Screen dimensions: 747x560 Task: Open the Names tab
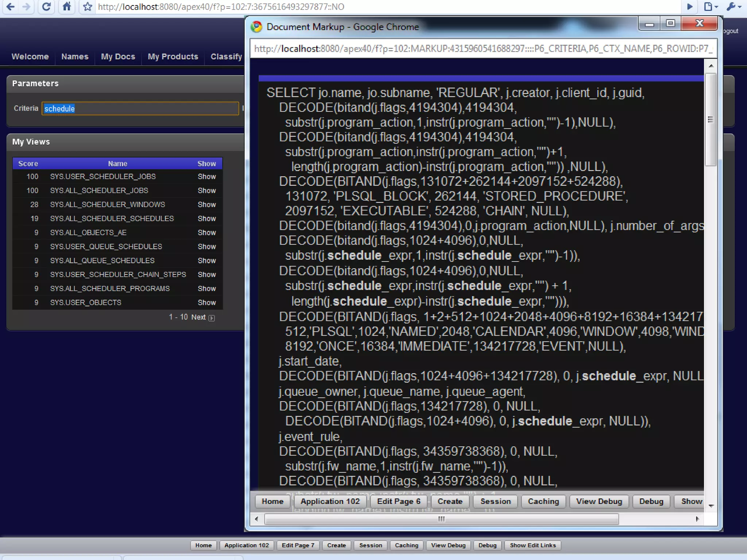pyautogui.click(x=75, y=57)
